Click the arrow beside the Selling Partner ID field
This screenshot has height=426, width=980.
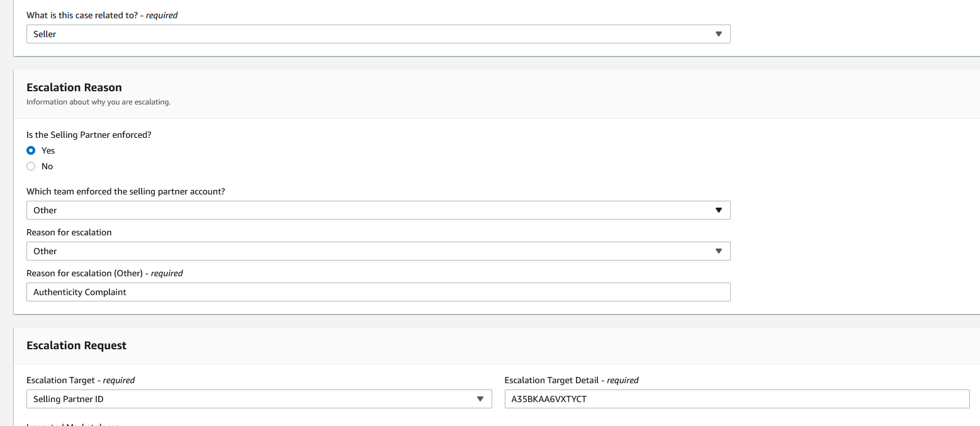480,399
